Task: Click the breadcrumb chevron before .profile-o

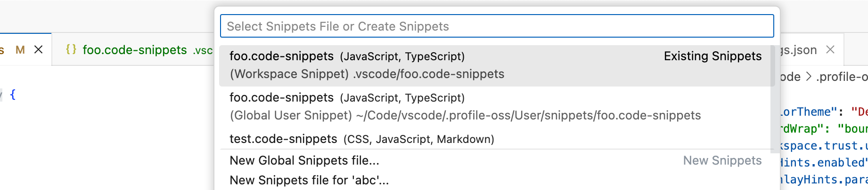Action: point(809,77)
